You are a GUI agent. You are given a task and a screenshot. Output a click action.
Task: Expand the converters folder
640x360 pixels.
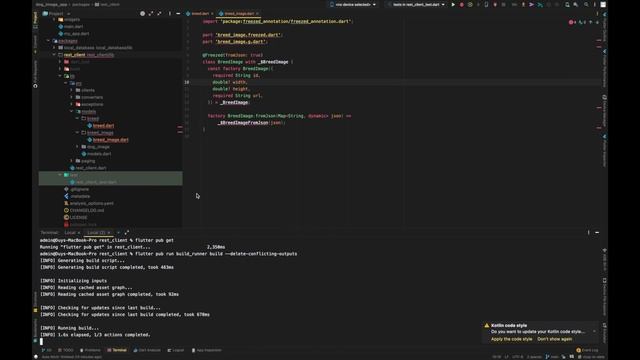point(72,97)
